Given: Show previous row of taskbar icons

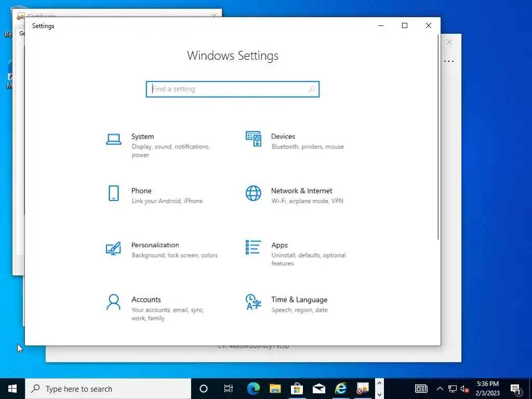Looking at the screenshot, I should tap(379, 383).
